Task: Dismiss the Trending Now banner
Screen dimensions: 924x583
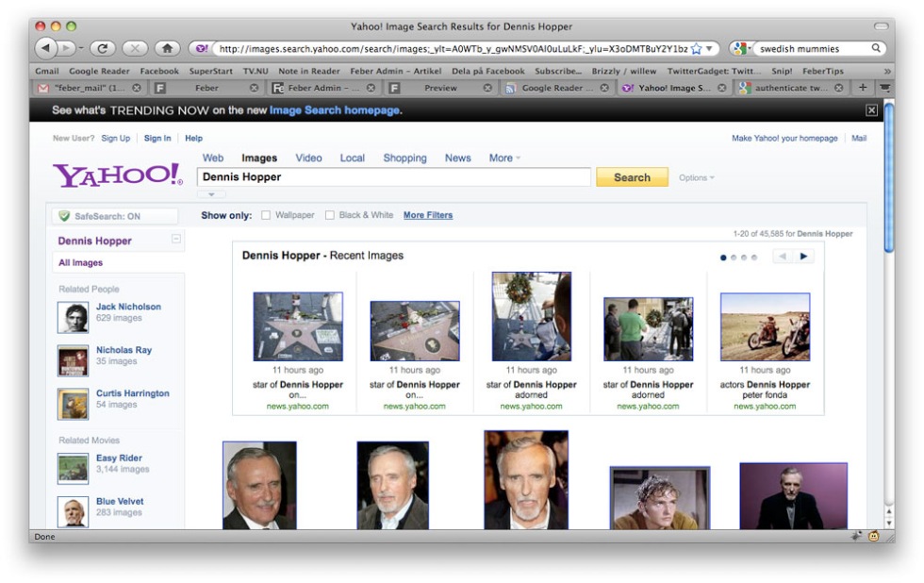Action: click(x=871, y=110)
